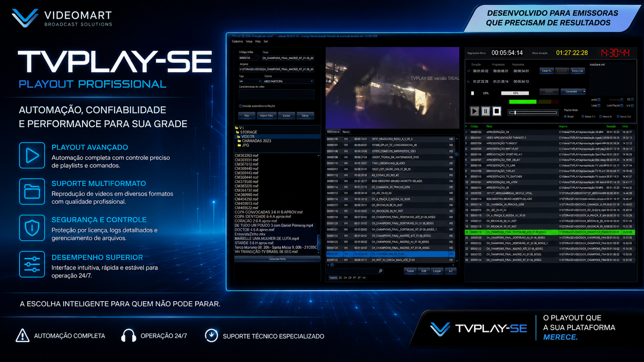Viewport: 644px width, 362px height.
Task: Toggle the Streaming checkbox
Action: click(622, 99)
